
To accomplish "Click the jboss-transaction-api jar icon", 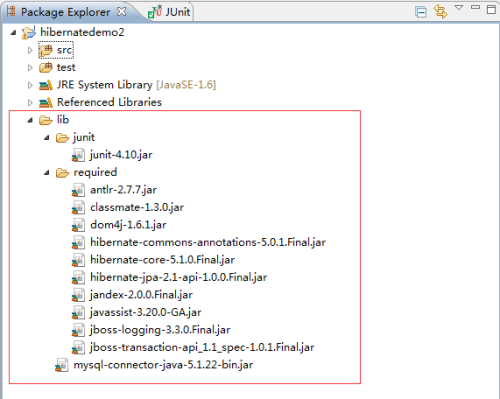I will point(78,348).
